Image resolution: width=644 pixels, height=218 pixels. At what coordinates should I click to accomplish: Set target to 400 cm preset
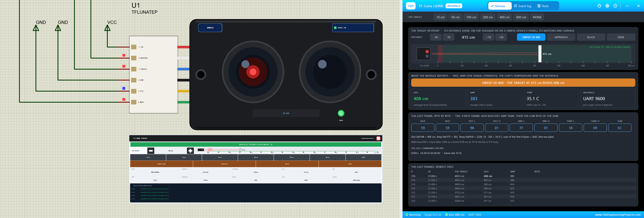coord(504,17)
